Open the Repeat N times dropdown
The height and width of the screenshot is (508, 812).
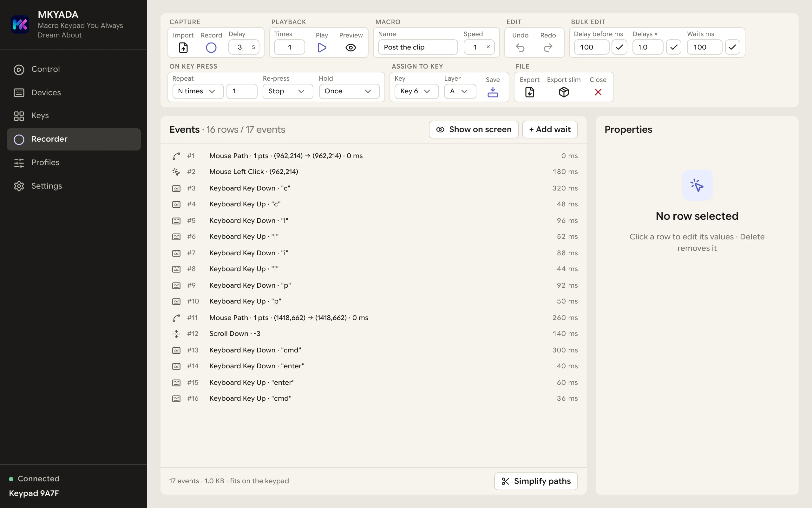pyautogui.click(x=198, y=91)
